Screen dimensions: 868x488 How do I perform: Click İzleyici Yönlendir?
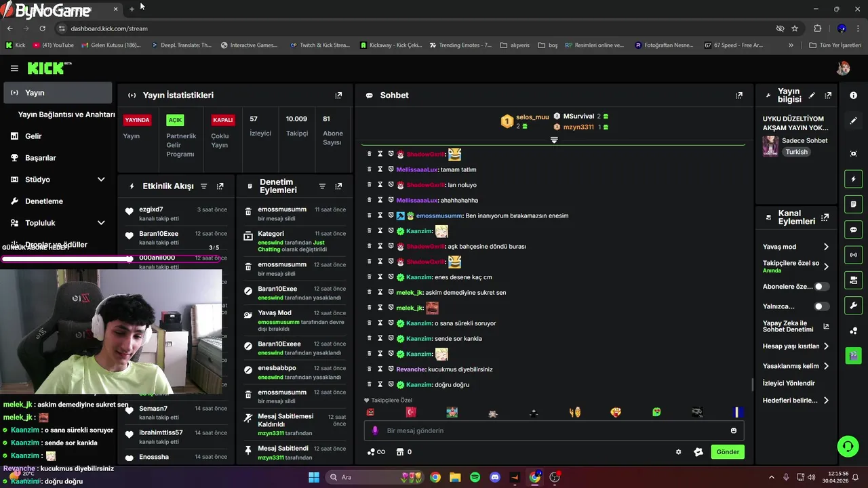(789, 383)
